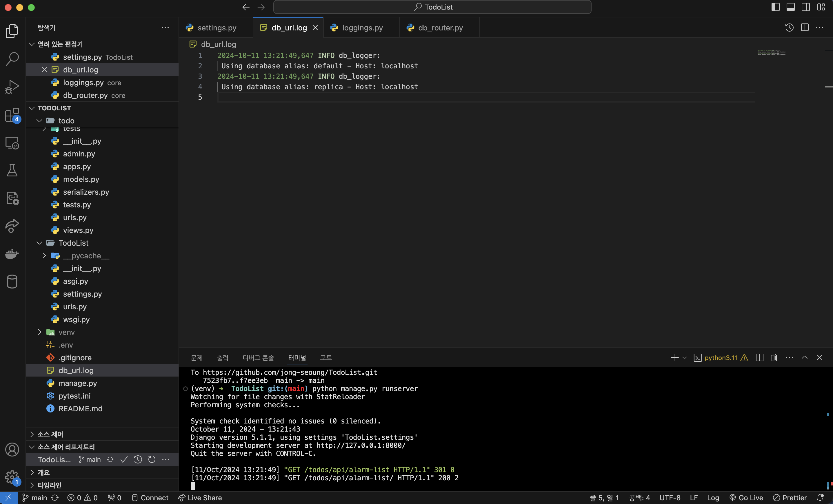Open the Search view in activity bar
The height and width of the screenshot is (504, 833).
coord(12,59)
